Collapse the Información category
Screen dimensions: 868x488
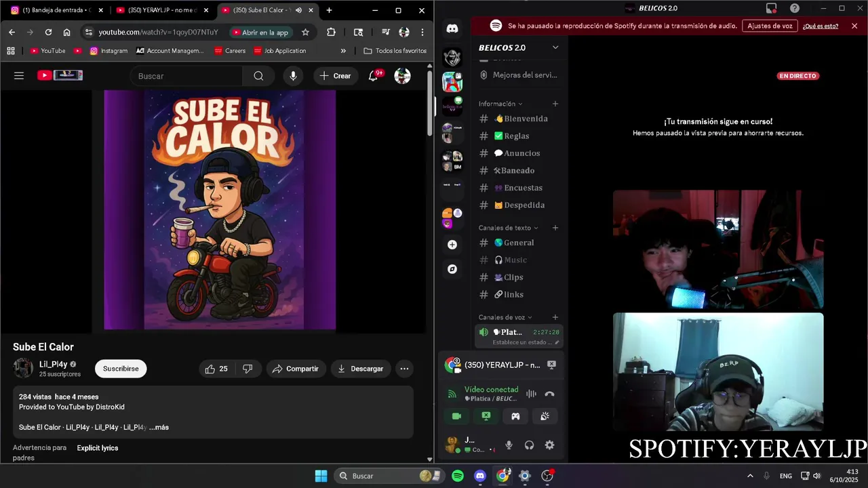coord(500,104)
